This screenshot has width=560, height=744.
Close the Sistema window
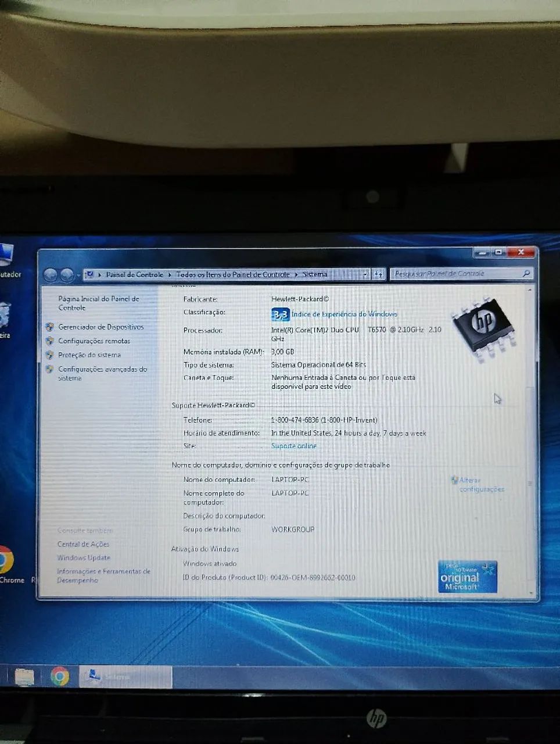pyautogui.click(x=520, y=252)
